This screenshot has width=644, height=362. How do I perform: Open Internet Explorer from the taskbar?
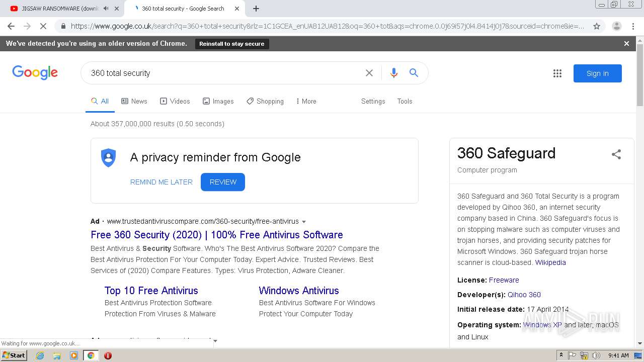point(40,355)
